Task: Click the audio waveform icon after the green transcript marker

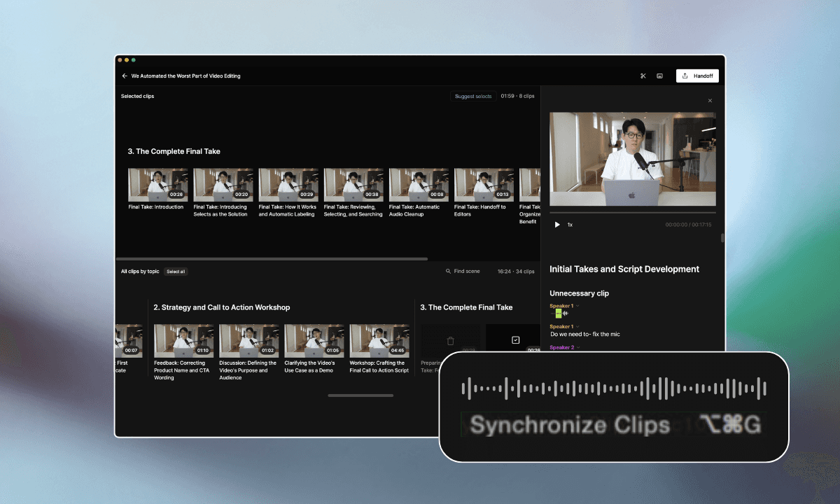Action: click(x=566, y=313)
